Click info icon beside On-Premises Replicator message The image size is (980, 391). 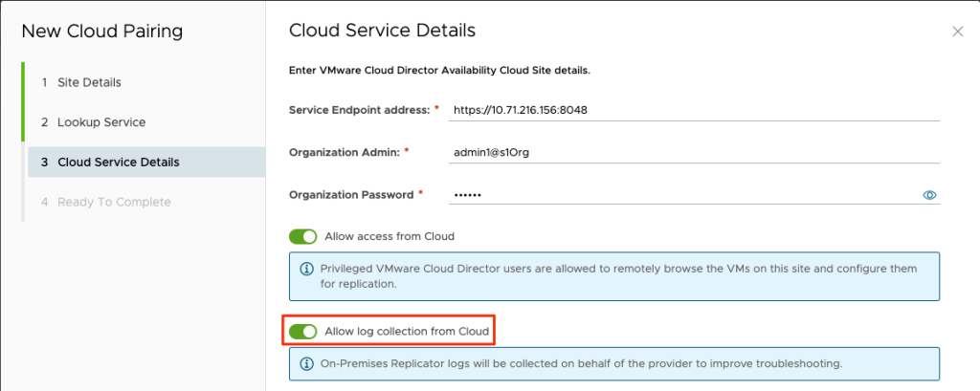(x=307, y=364)
